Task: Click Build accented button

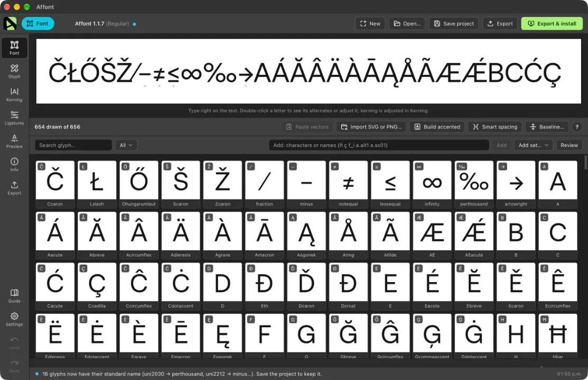Action: [x=437, y=127]
